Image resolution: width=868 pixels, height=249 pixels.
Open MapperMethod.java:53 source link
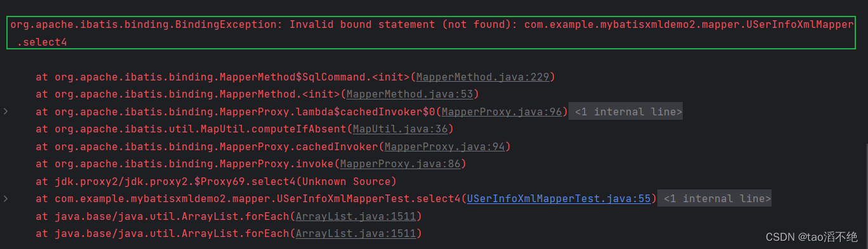pos(409,94)
